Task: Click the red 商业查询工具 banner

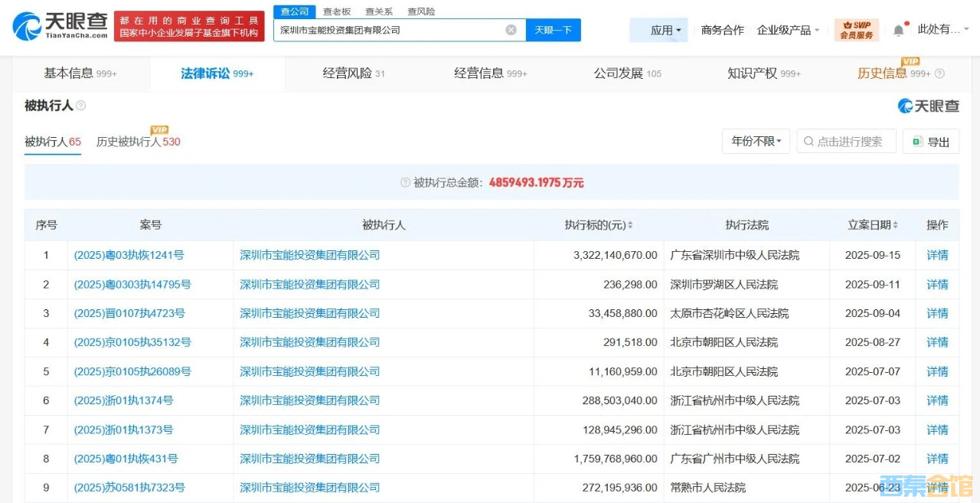Action: point(189,27)
